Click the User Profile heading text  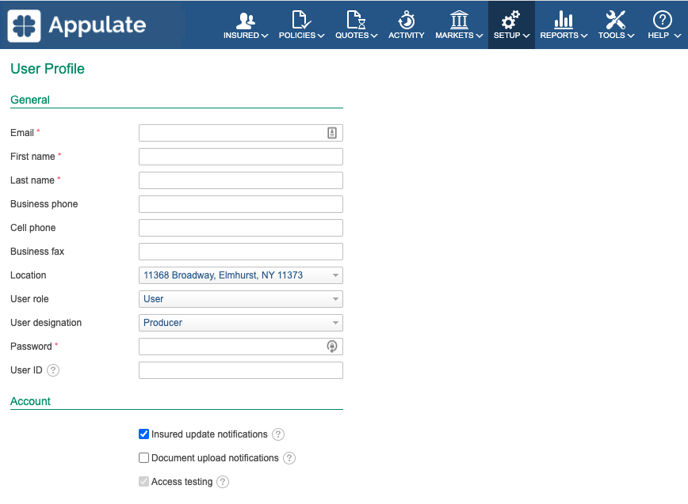47,69
